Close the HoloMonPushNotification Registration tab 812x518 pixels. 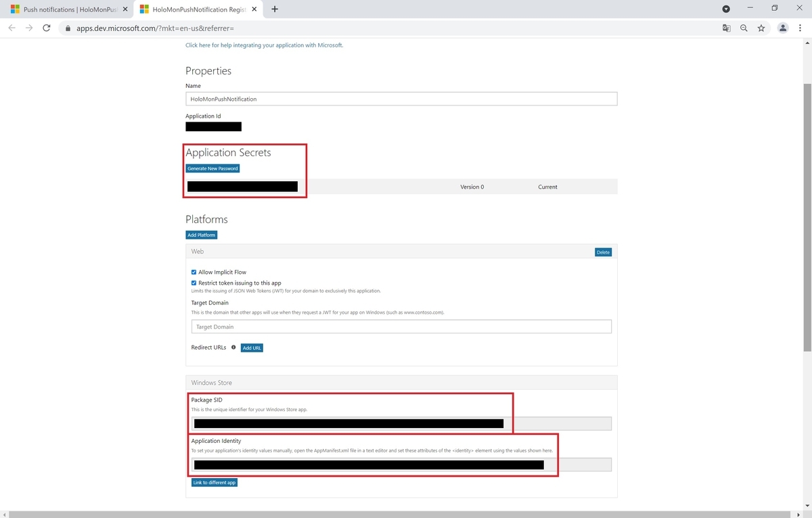point(255,9)
